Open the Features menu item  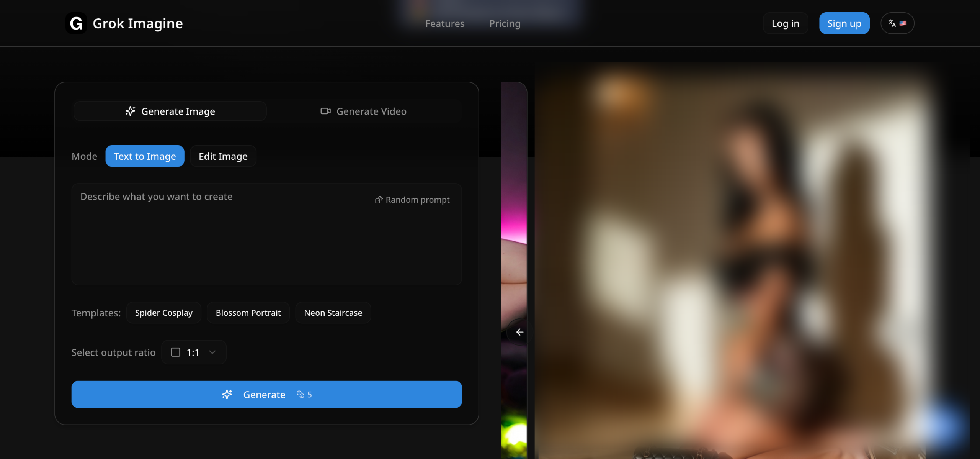(x=445, y=23)
